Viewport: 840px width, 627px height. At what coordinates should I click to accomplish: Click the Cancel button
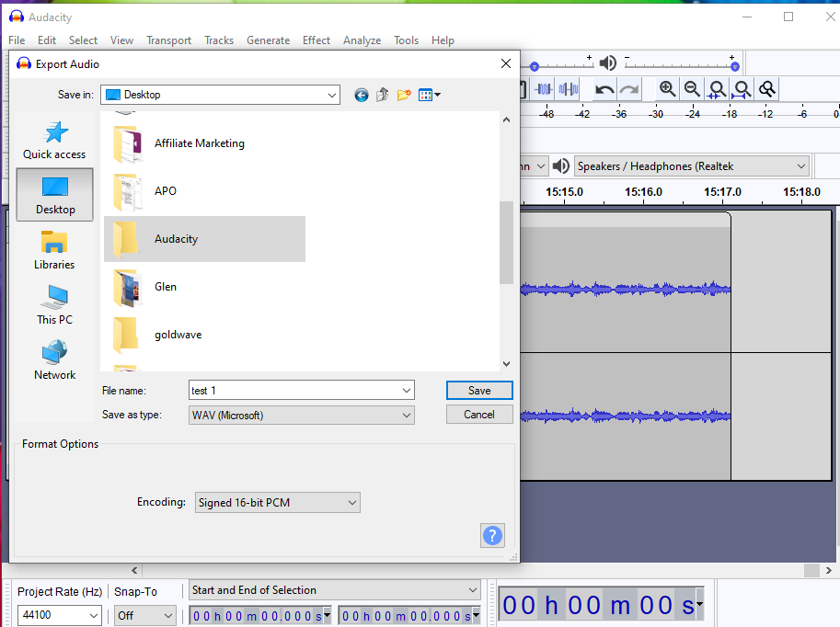(479, 415)
